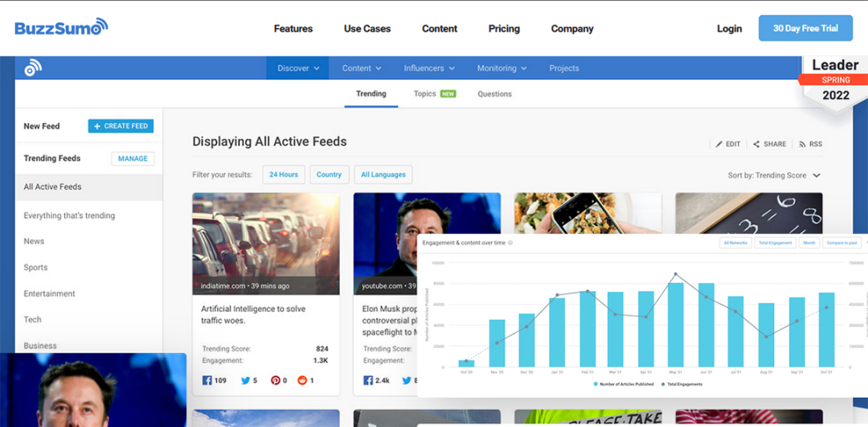Select the Sports feed
The image size is (868, 427).
[35, 268]
